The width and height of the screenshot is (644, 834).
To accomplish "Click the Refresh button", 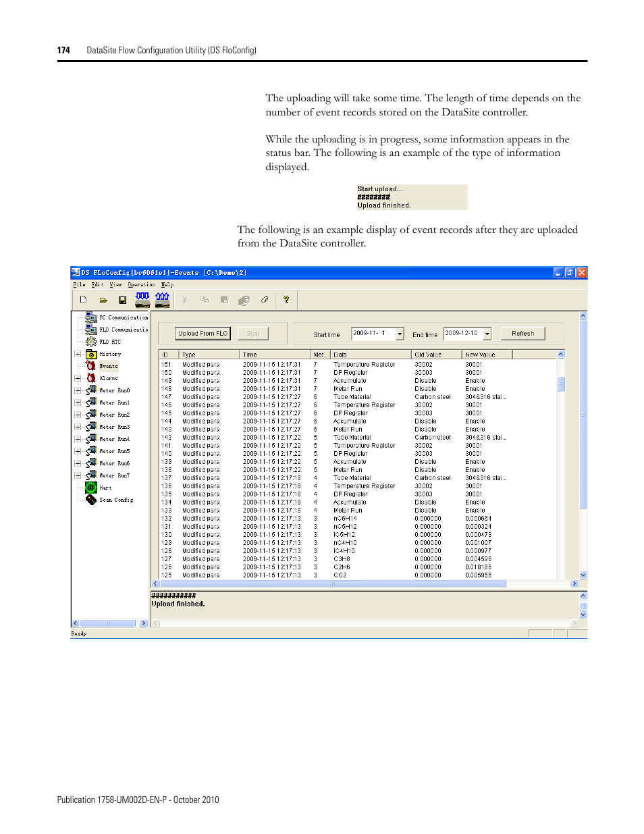I will tap(523, 333).
